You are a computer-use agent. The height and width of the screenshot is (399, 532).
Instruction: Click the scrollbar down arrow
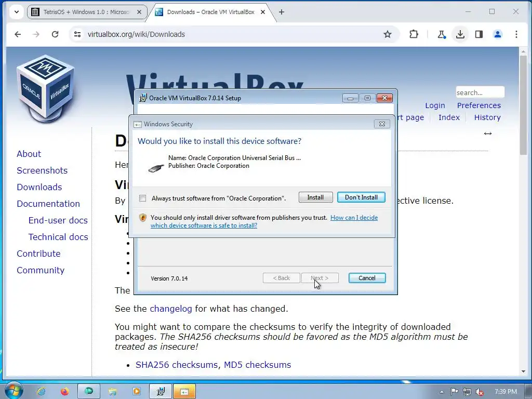(x=523, y=371)
